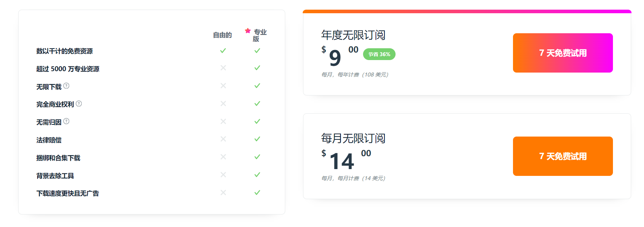The image size is (644, 227).
Task: Click question mark icon next to 无需归因
Action: point(66,121)
